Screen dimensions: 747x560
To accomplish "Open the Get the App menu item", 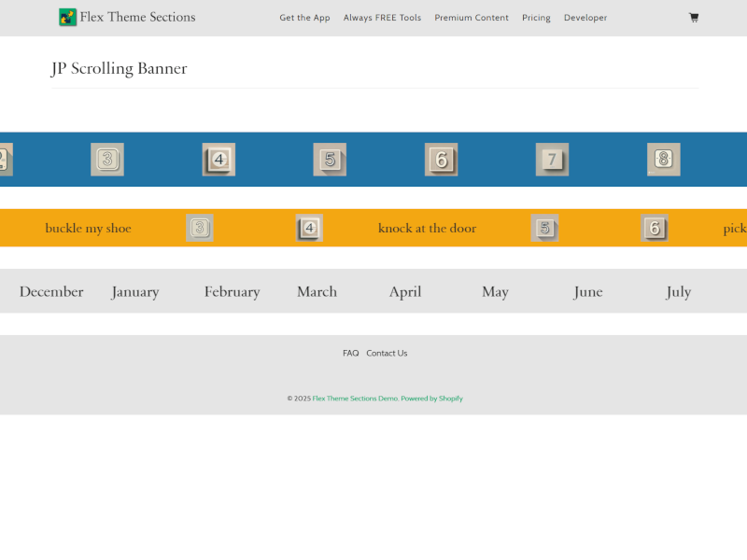I will point(304,18).
